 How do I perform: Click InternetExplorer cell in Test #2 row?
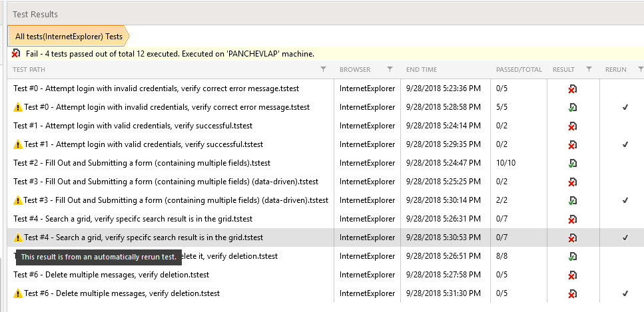click(367, 163)
